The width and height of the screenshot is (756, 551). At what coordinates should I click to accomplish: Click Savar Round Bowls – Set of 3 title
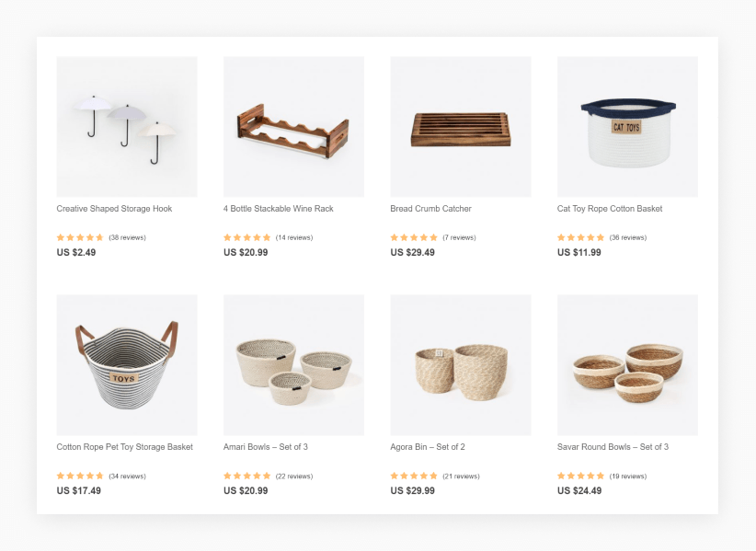(613, 447)
